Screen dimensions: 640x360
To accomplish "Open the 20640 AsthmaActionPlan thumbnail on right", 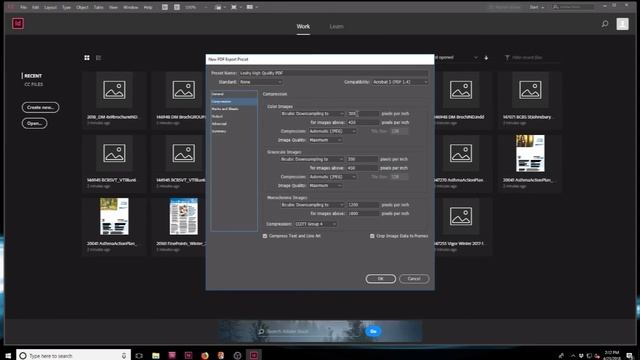I will 530,153.
